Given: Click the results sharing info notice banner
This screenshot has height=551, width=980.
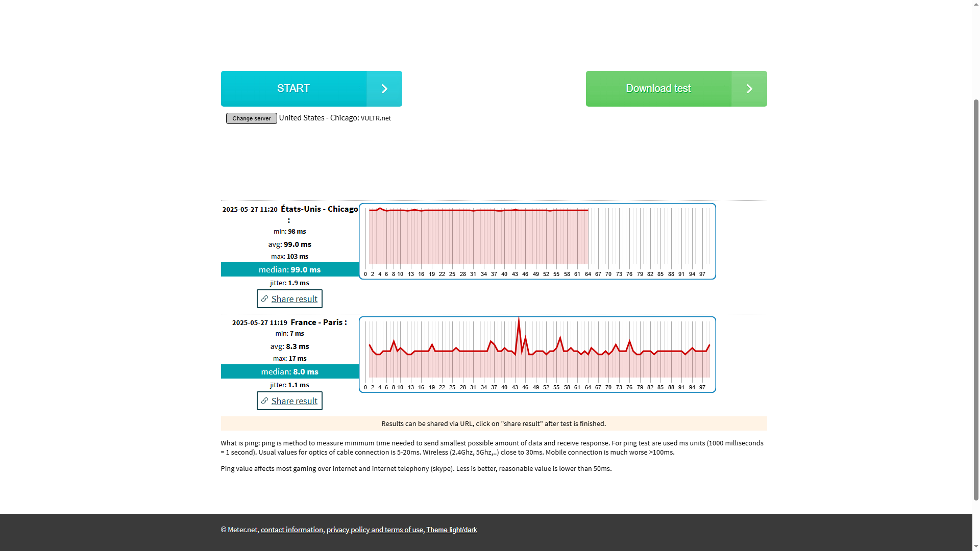Looking at the screenshot, I should tap(494, 423).
